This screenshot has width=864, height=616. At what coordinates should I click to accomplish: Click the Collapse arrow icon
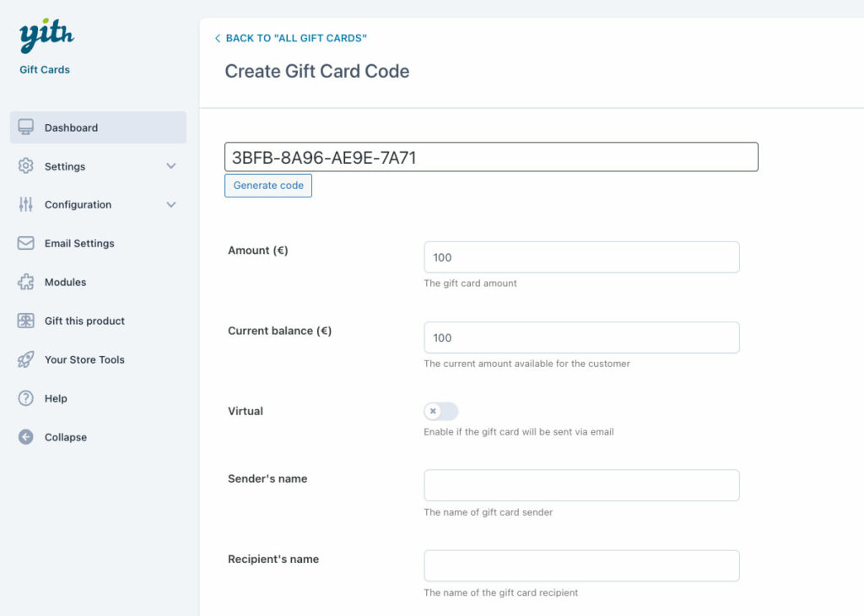click(x=25, y=437)
